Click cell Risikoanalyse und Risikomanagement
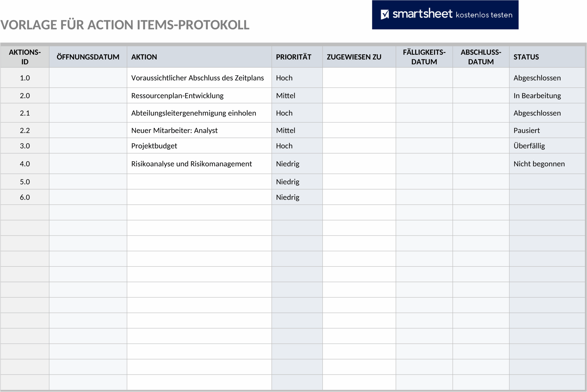 pyautogui.click(x=199, y=164)
